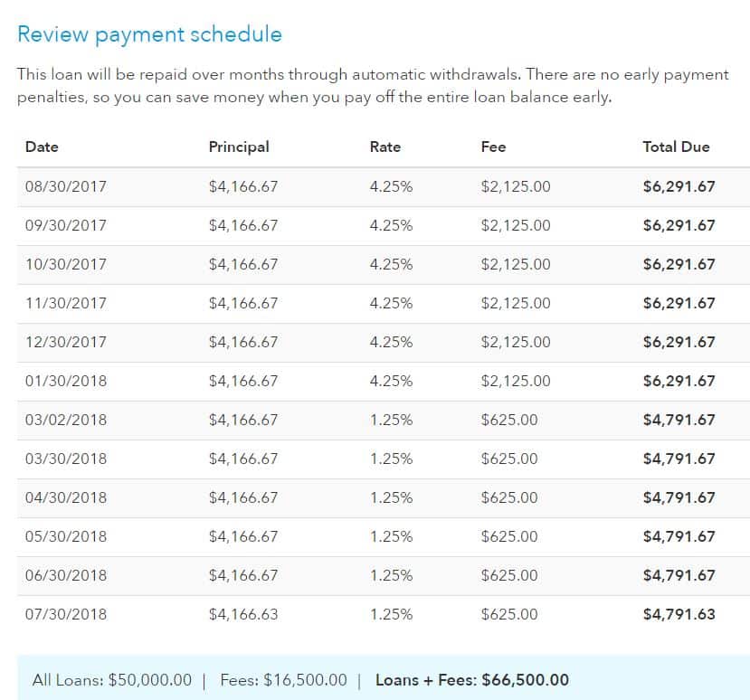Select the Principal column header

pyautogui.click(x=239, y=147)
